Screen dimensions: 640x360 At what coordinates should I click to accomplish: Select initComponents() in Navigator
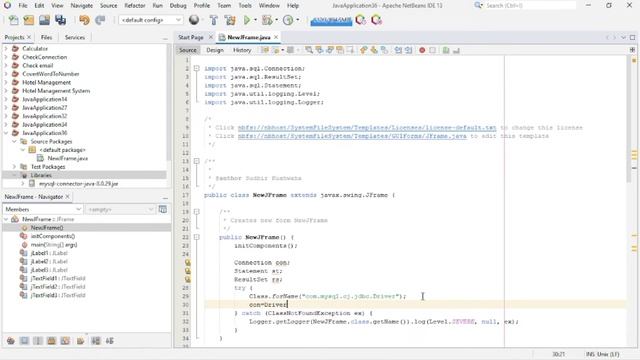click(x=53, y=236)
